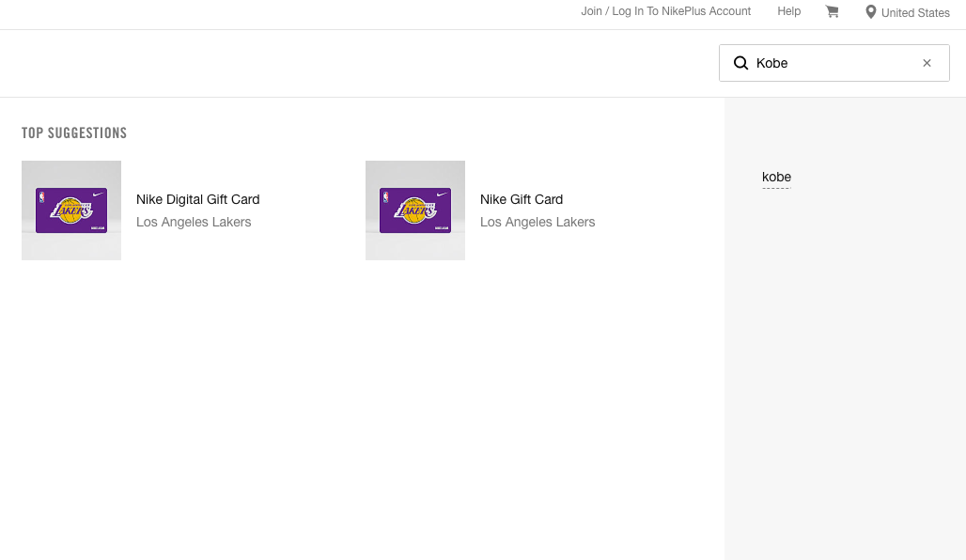Click NBA logo on Digital Gift Card image
The width and height of the screenshot is (966, 560).
click(x=41, y=197)
